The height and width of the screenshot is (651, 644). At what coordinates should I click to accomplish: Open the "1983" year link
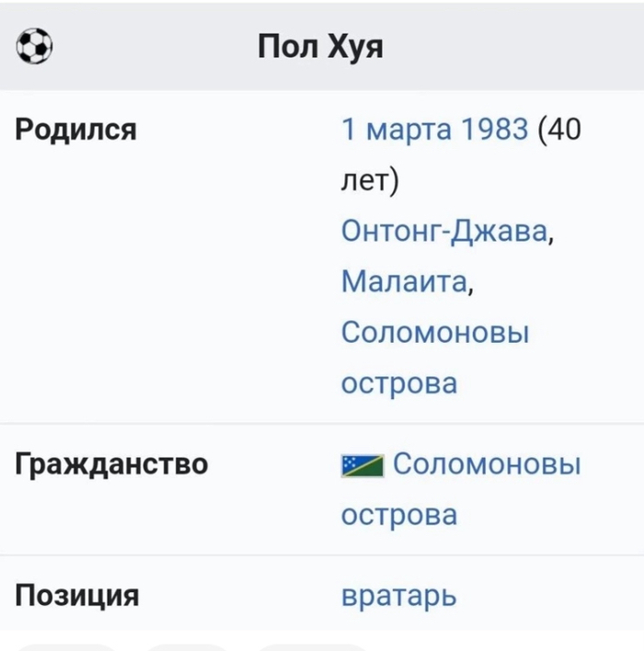[x=497, y=130]
